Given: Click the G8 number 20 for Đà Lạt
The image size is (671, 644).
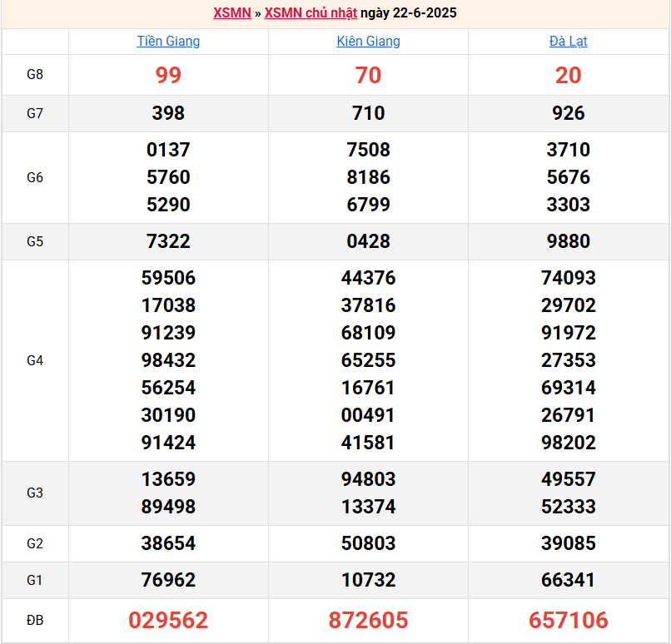Looking at the screenshot, I should tap(569, 75).
